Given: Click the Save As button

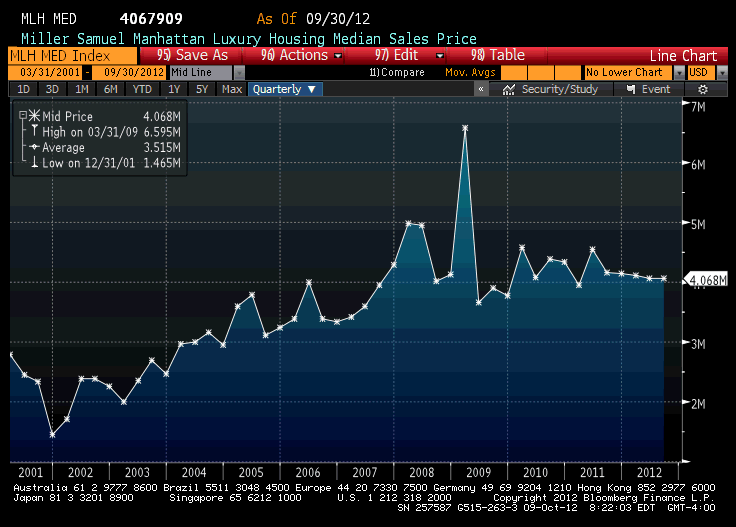Looking at the screenshot, I should pyautogui.click(x=193, y=55).
